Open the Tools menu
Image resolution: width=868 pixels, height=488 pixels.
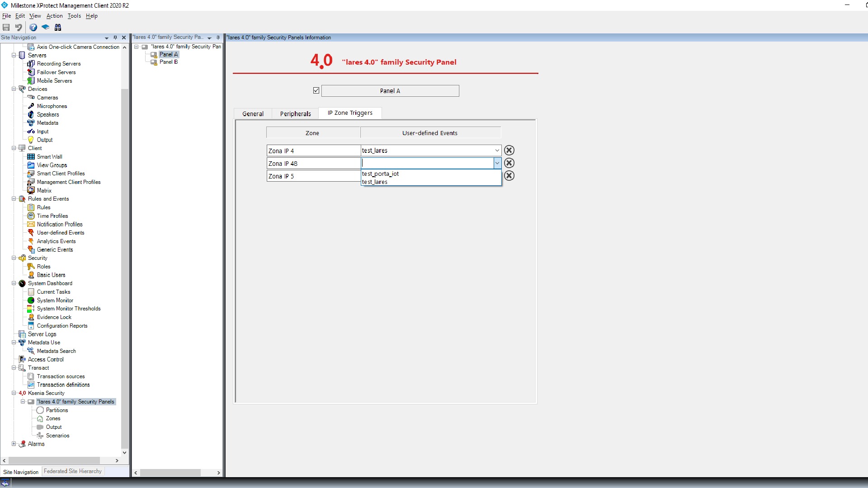click(74, 16)
